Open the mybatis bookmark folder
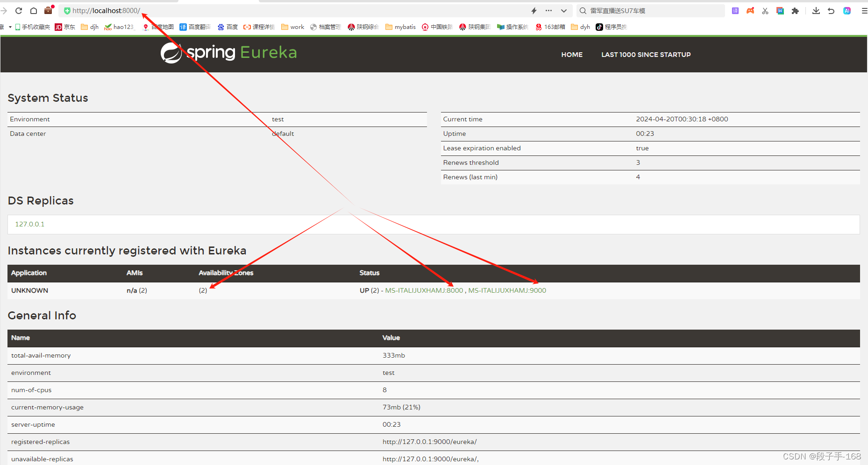868x465 pixels. [400, 27]
